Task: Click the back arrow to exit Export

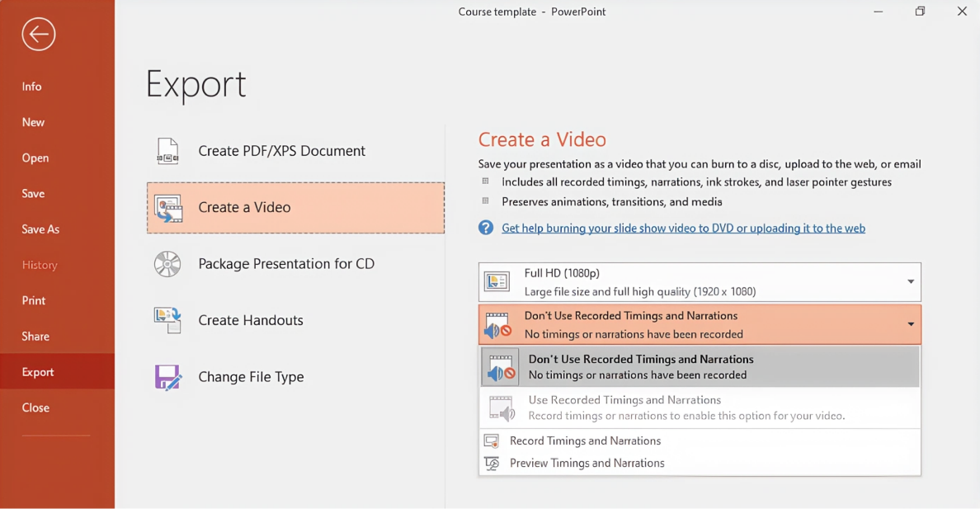Action: pyautogui.click(x=38, y=34)
